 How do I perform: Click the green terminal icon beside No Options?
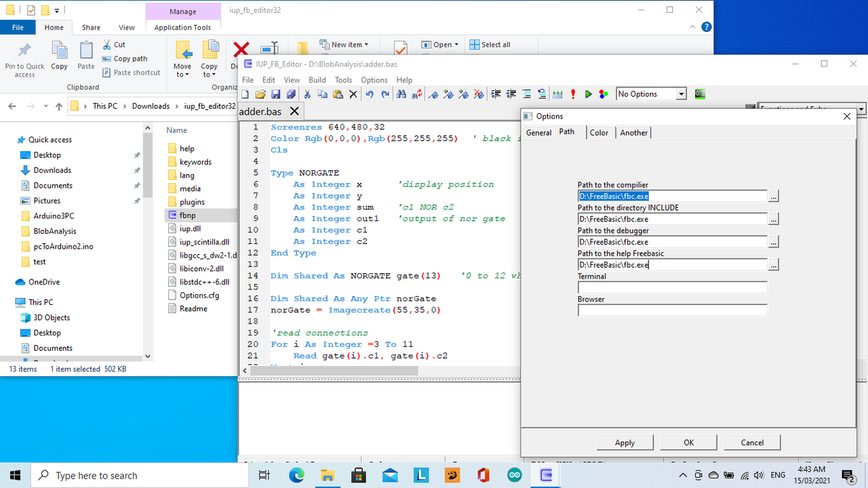(700, 94)
